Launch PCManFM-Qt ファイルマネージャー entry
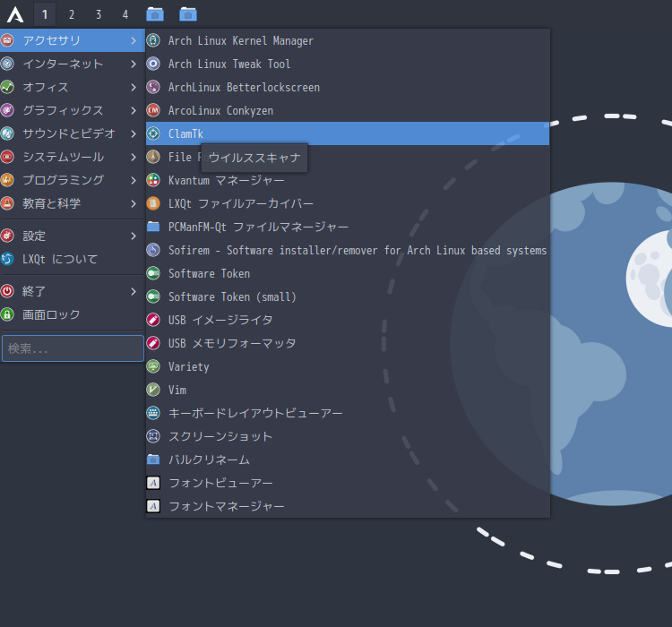The width and height of the screenshot is (672, 627). (x=348, y=227)
